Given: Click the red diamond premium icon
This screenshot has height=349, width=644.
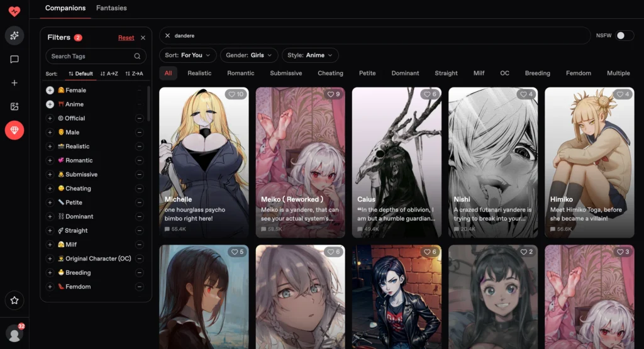Looking at the screenshot, I should click(x=14, y=130).
